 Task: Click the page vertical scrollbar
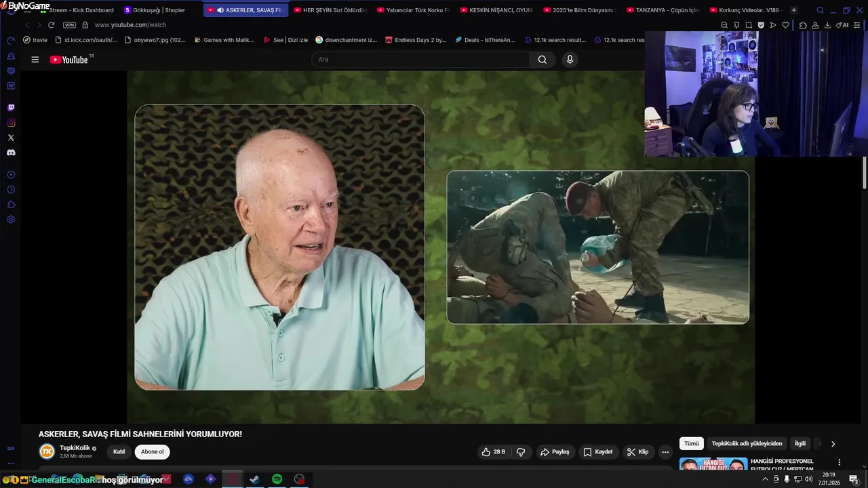click(865, 173)
